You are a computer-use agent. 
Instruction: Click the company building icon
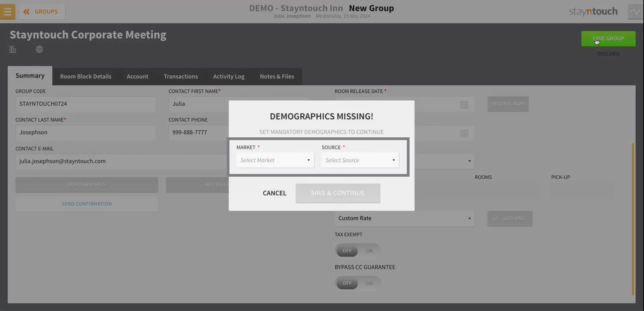tap(13, 49)
